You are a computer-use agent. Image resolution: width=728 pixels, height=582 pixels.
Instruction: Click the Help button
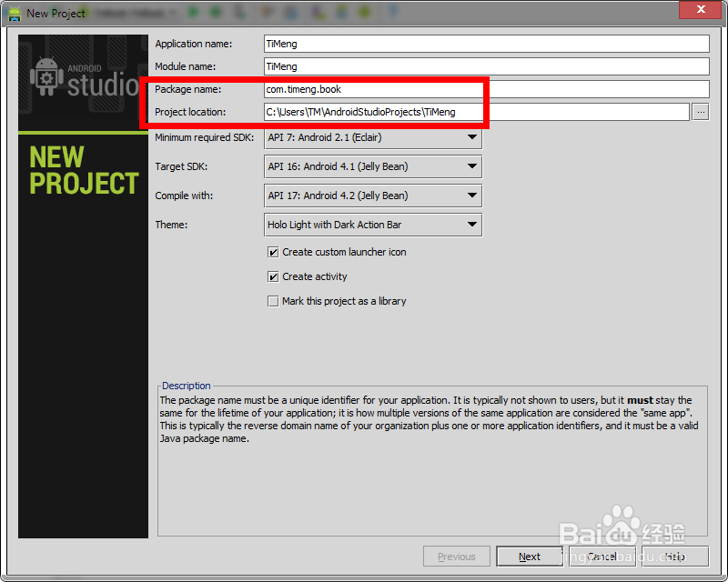tap(675, 557)
